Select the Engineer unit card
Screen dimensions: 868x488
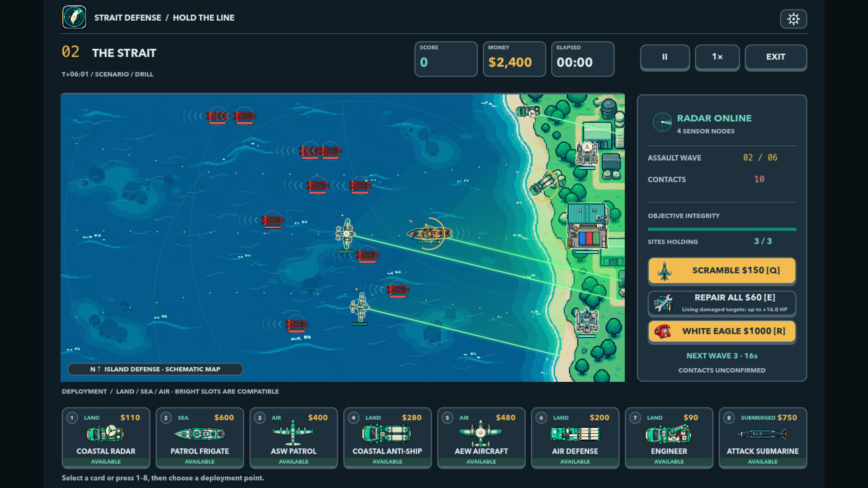(x=669, y=438)
